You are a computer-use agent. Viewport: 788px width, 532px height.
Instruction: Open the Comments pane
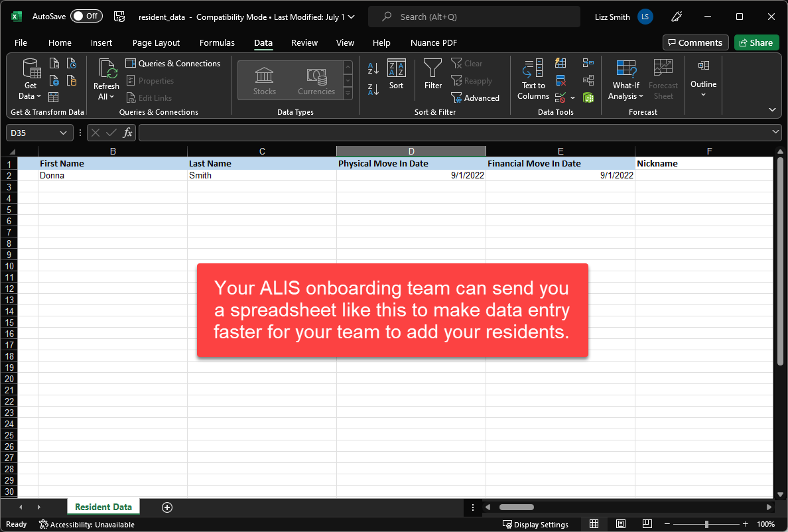tap(696, 42)
